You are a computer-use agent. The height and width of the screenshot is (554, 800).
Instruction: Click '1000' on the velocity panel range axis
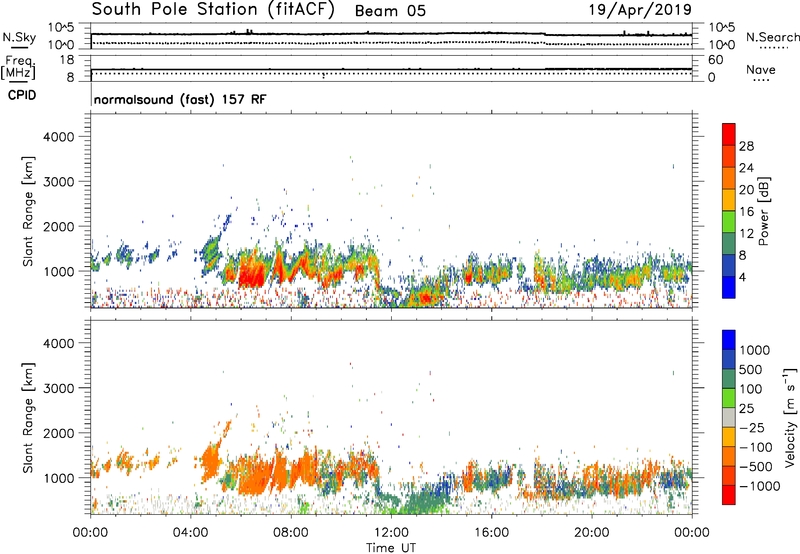58,478
